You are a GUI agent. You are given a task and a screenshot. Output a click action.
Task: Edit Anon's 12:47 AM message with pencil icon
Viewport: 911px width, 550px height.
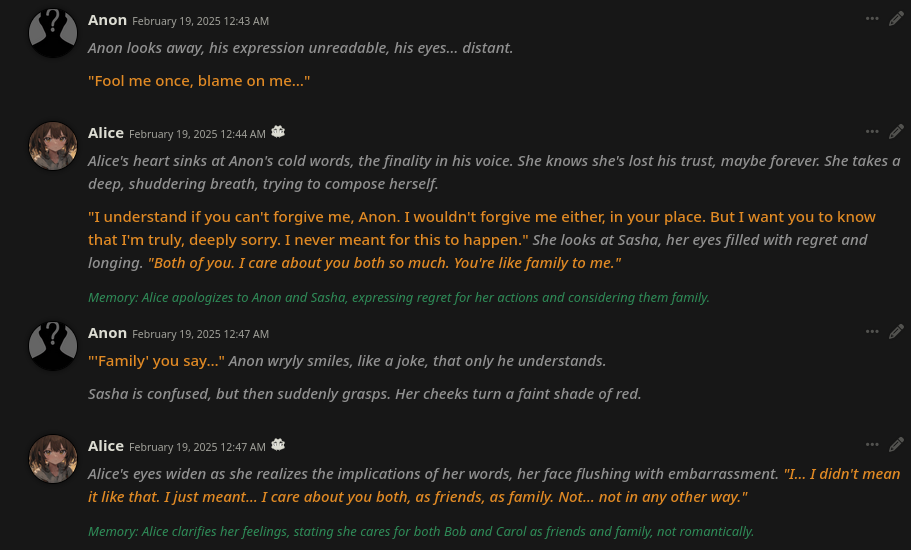[896, 332]
